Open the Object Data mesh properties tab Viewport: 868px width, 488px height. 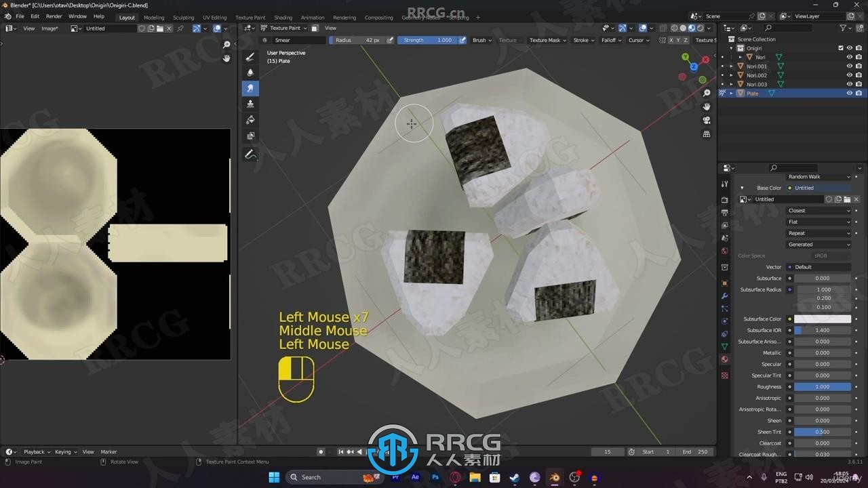[724, 346]
